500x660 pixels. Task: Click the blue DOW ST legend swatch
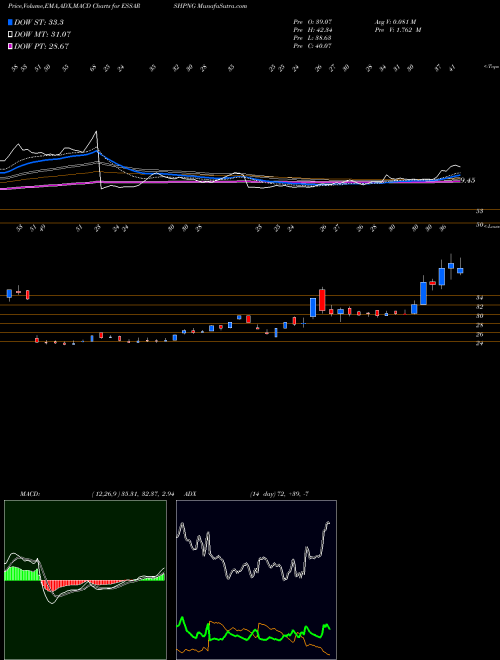pos(11,22)
